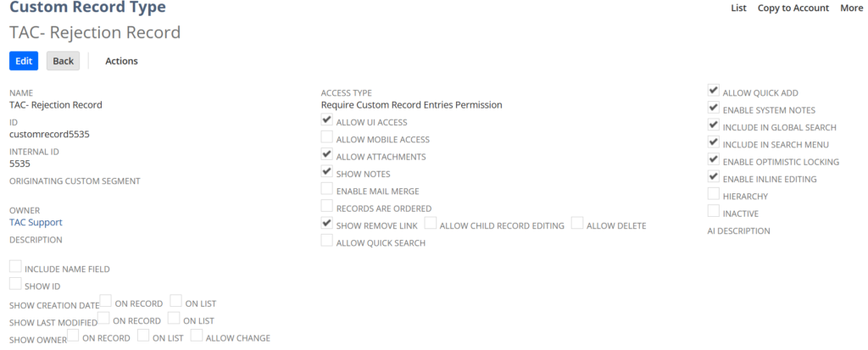Open the List link
The image size is (868, 350).
point(738,8)
